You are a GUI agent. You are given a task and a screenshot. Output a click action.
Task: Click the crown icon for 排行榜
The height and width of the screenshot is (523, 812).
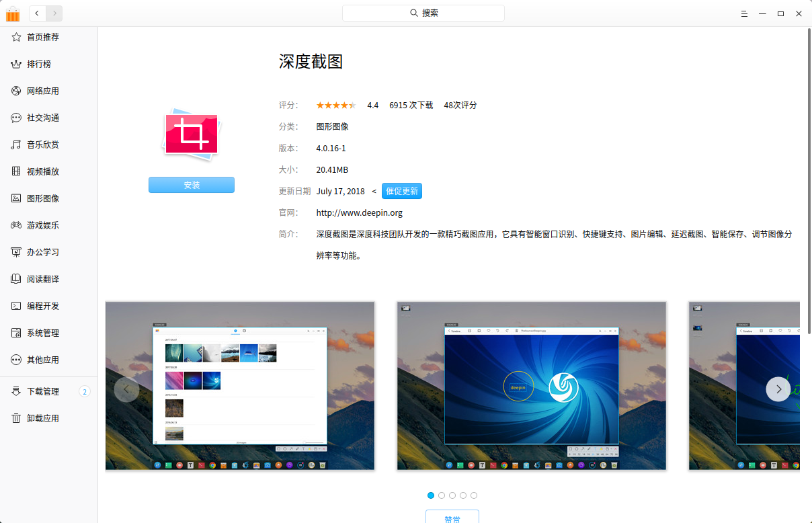tap(16, 64)
